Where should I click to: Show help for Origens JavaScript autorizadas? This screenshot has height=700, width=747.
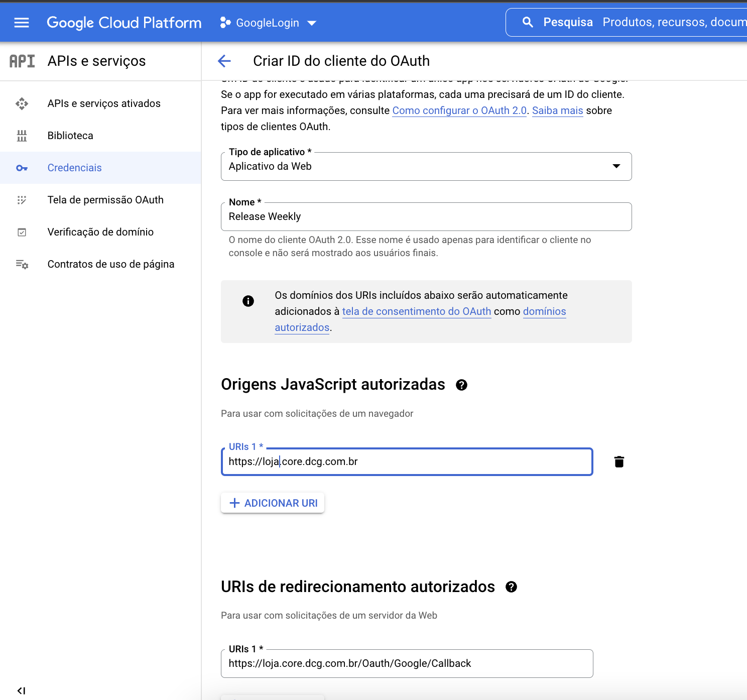coord(461,385)
